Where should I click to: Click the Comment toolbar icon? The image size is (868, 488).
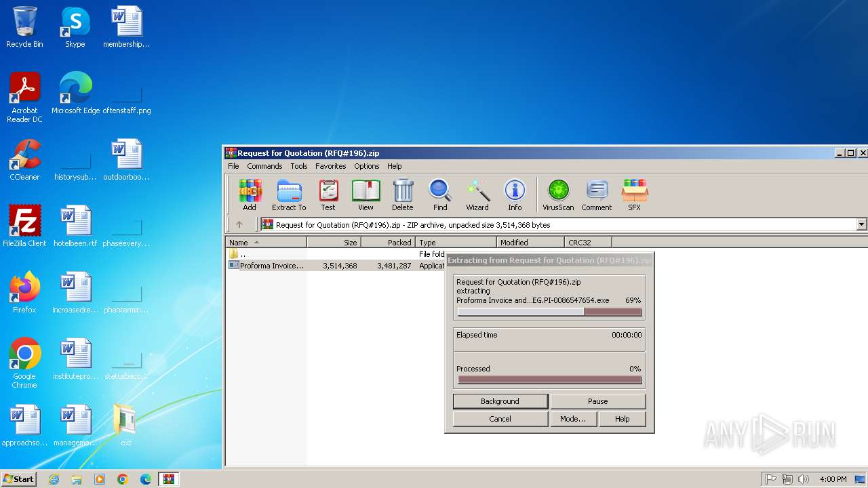597,195
